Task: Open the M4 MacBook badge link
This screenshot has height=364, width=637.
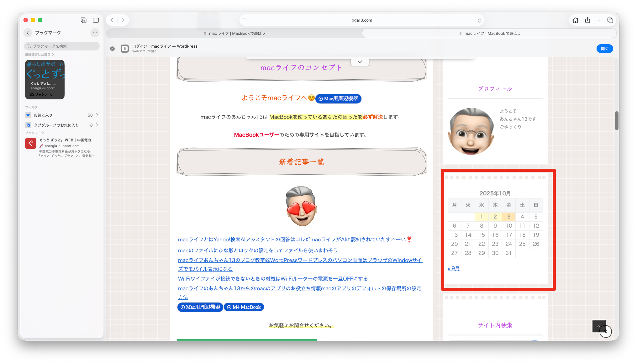Action: pyautogui.click(x=244, y=307)
